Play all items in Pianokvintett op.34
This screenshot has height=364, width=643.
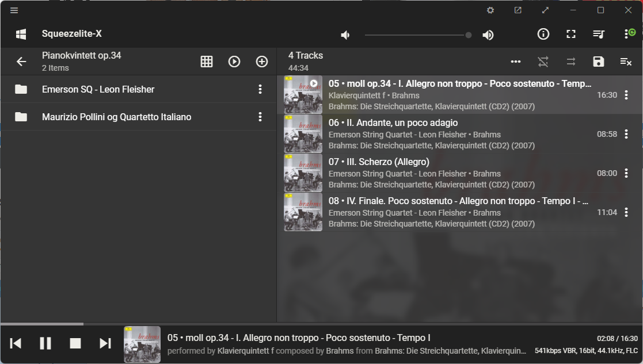point(234,62)
